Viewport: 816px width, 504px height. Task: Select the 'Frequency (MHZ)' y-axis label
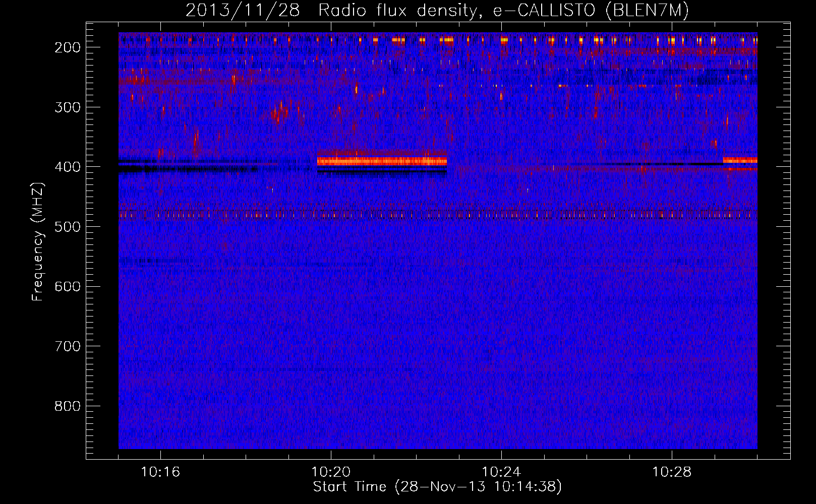[38, 242]
